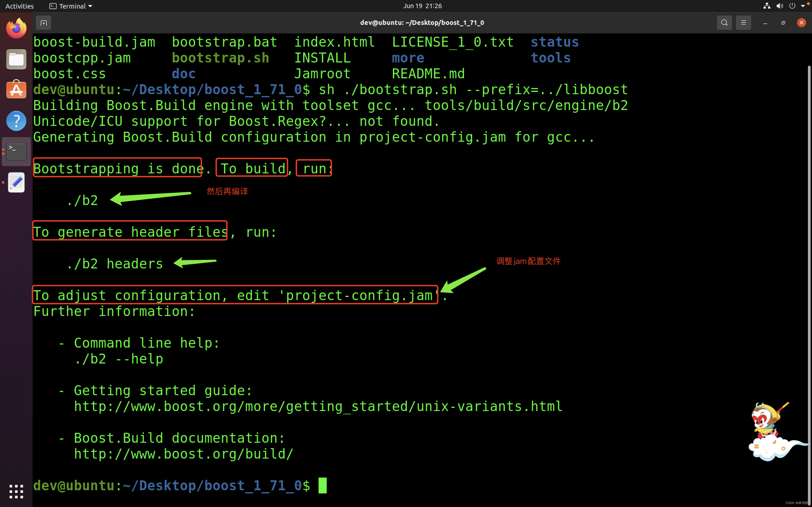
Task: Click the Boost.Build documentation link
Action: pyautogui.click(x=183, y=453)
